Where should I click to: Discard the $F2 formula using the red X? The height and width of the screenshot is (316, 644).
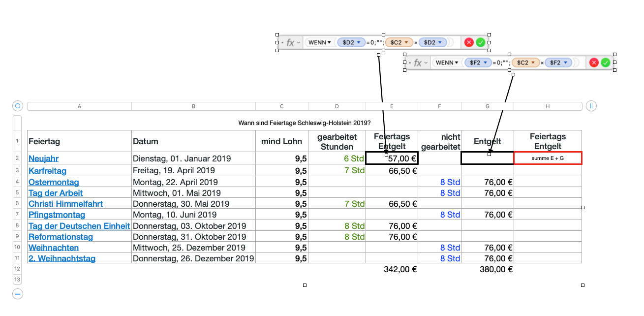(594, 63)
